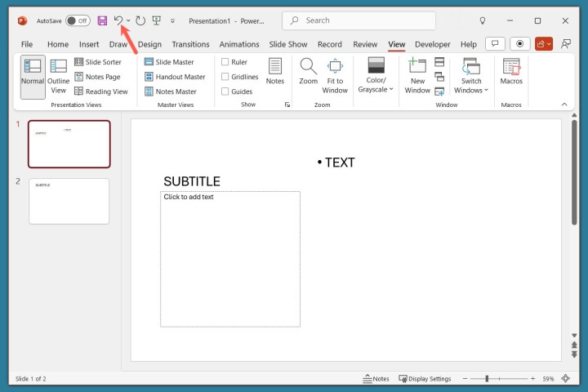588x392 pixels.
Task: Click the vertical scrollbar thumb
Action: pos(574,172)
